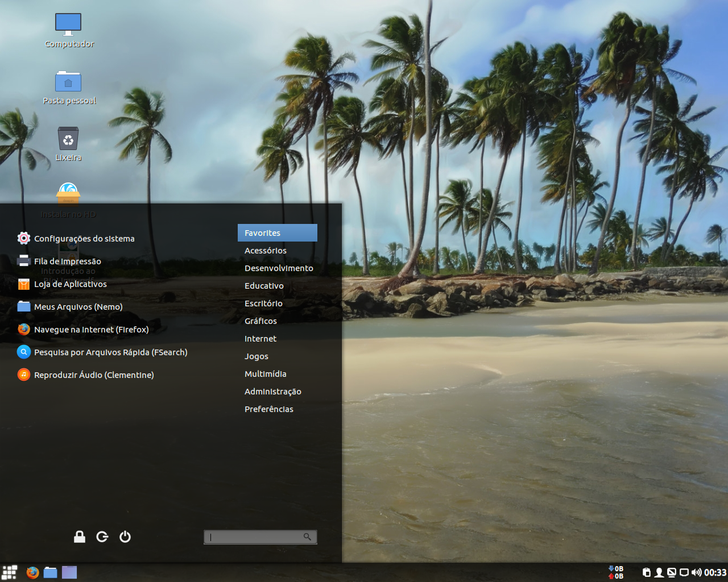
Task: Click the user tray icon
Action: 659,572
